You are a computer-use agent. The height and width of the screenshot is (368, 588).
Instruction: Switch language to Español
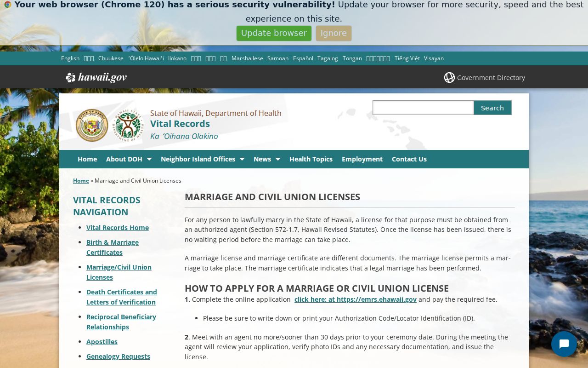point(303,58)
